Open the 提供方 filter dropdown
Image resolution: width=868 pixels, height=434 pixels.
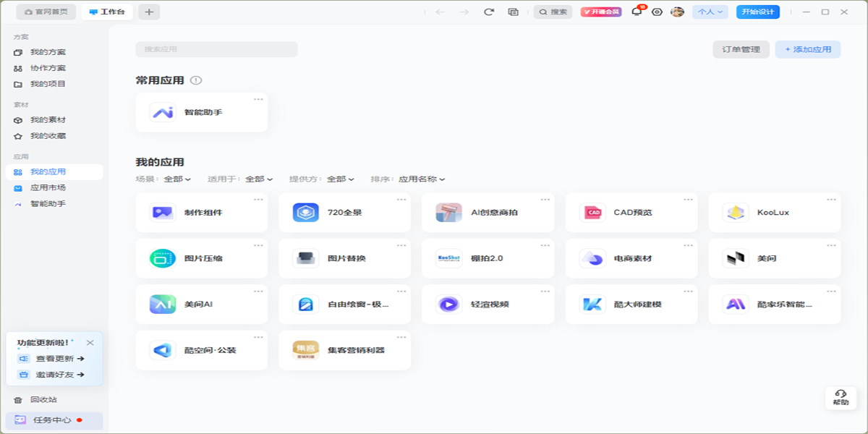[x=341, y=179]
